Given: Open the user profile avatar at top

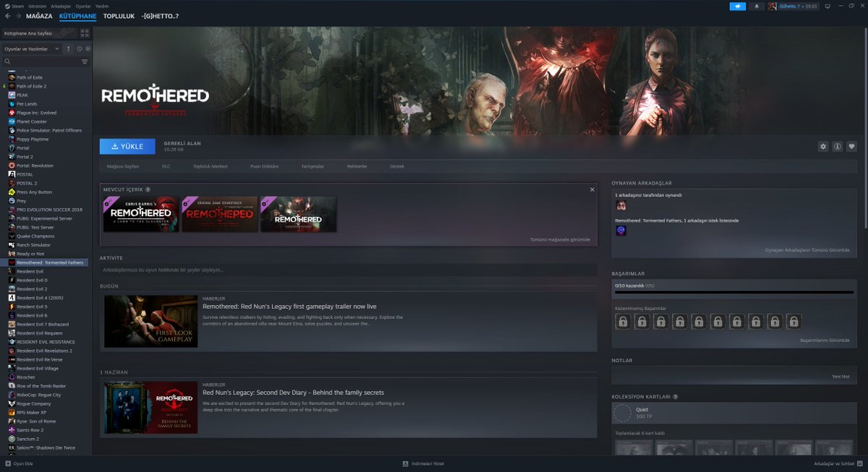Looking at the screenshot, I should [773, 6].
